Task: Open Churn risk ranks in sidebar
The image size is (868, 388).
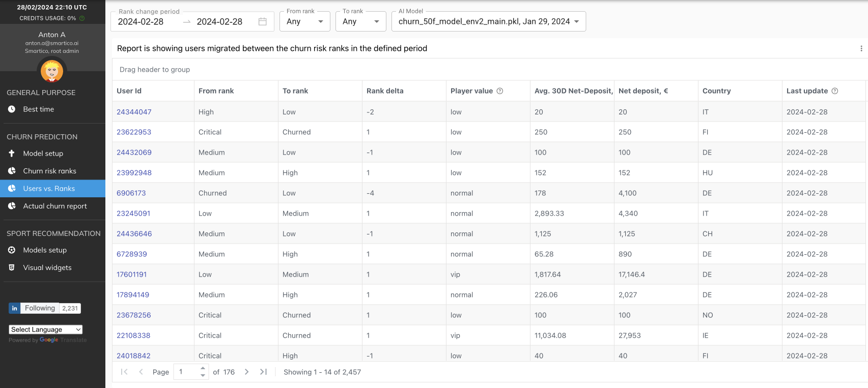Action: [49, 171]
